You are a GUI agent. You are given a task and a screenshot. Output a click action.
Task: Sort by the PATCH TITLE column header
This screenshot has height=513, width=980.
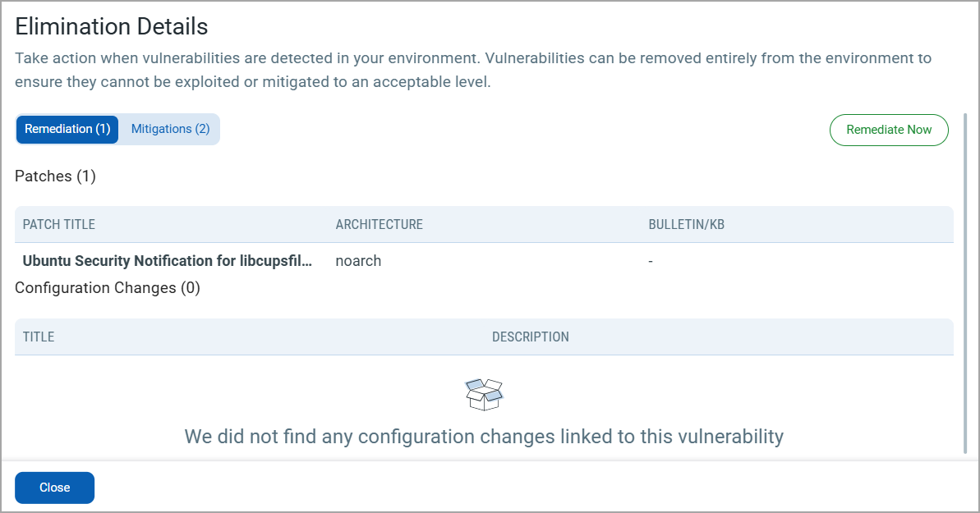pos(59,225)
